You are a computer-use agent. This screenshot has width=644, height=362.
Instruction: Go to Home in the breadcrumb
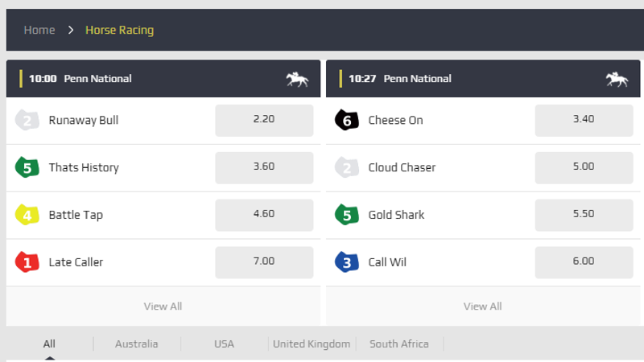[39, 30]
